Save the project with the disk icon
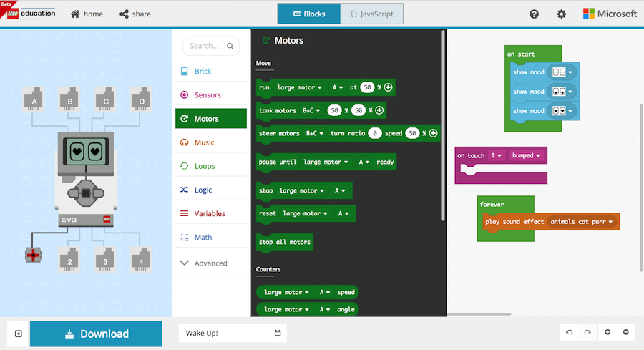 [x=278, y=333]
